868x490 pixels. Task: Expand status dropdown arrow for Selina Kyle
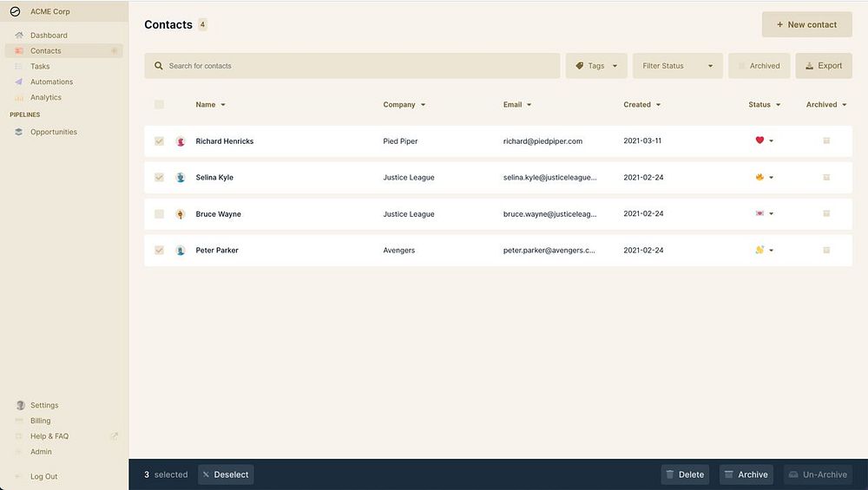click(771, 178)
